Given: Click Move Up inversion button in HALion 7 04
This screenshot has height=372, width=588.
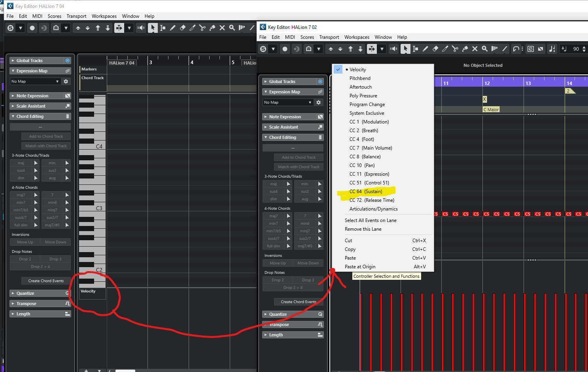Looking at the screenshot, I should [x=25, y=242].
